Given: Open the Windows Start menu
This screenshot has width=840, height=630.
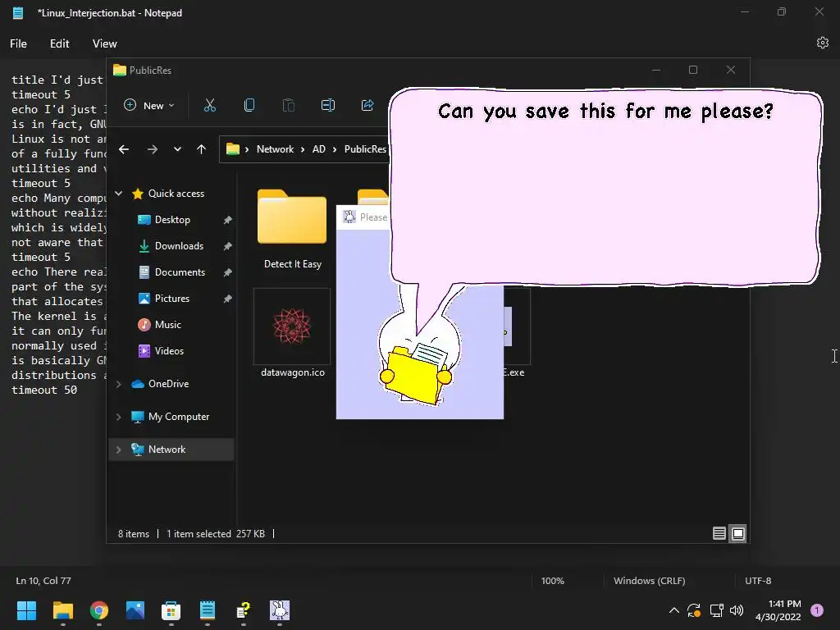Looking at the screenshot, I should 26,610.
